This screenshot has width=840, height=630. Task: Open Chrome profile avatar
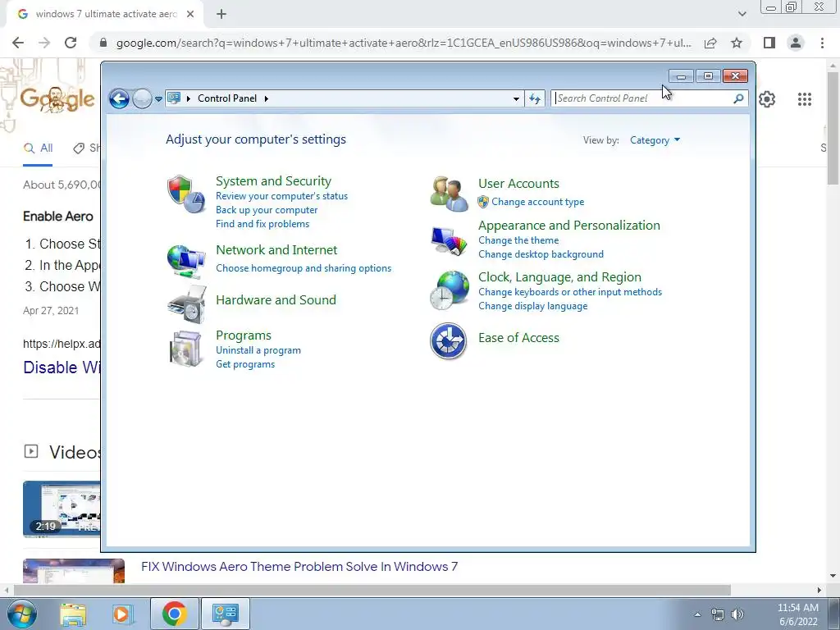click(796, 43)
